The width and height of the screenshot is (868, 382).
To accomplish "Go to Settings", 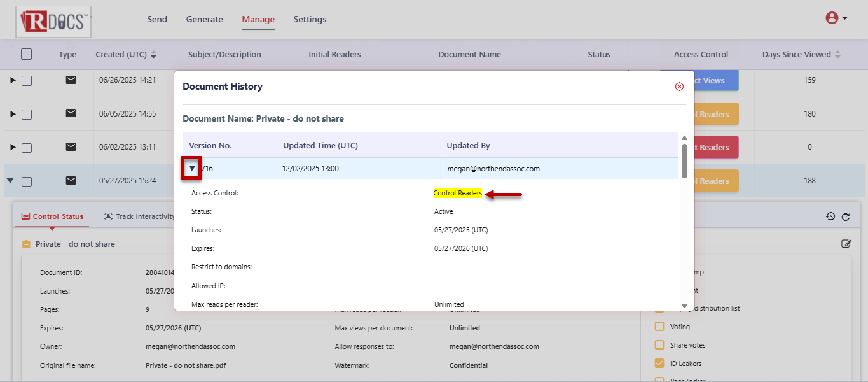I will [310, 19].
